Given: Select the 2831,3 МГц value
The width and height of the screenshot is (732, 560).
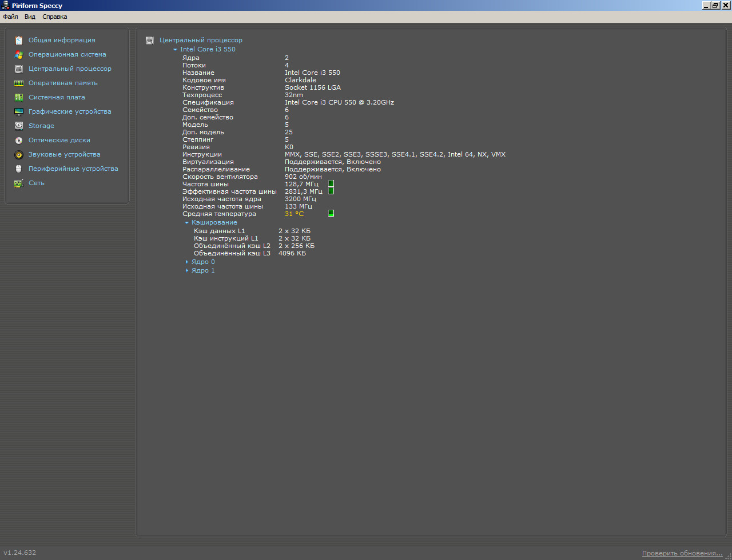Looking at the screenshot, I should tap(304, 191).
